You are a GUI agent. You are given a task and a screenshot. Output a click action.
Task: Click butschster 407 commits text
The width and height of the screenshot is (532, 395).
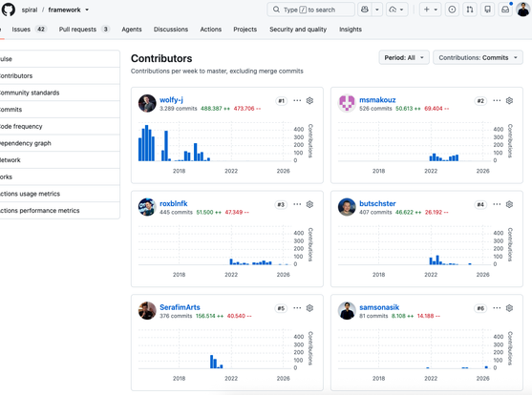pyautogui.click(x=375, y=212)
